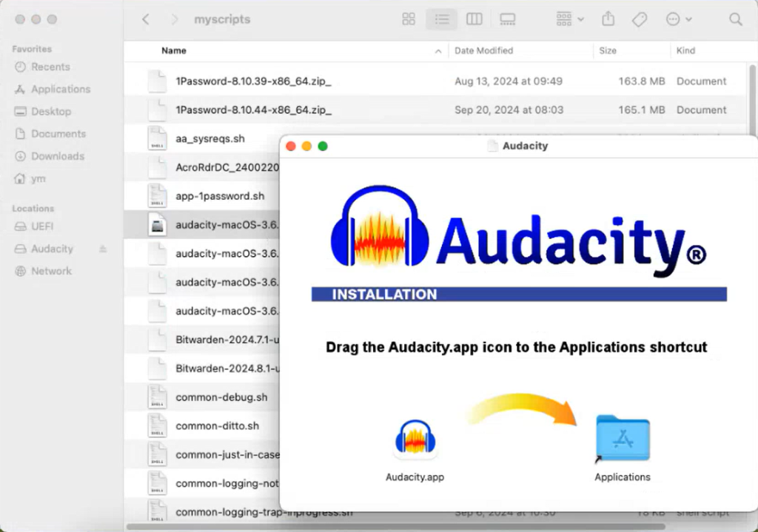Go back with the left chevron
This screenshot has height=532, width=758.
point(146,19)
